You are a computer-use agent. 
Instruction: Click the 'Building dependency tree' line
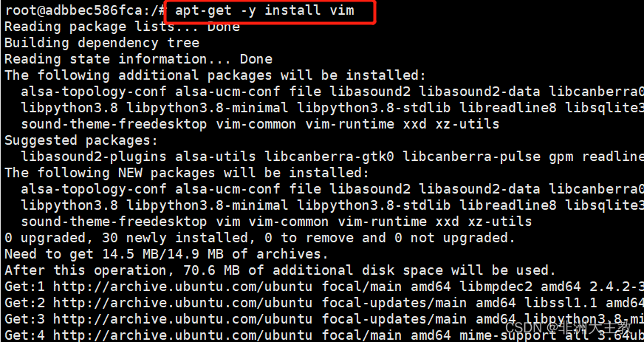102,43
